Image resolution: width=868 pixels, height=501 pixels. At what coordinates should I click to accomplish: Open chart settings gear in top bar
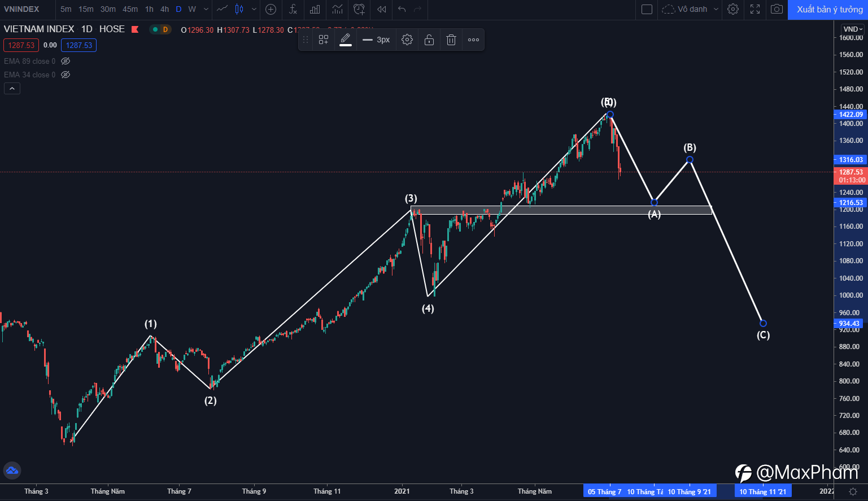point(733,9)
